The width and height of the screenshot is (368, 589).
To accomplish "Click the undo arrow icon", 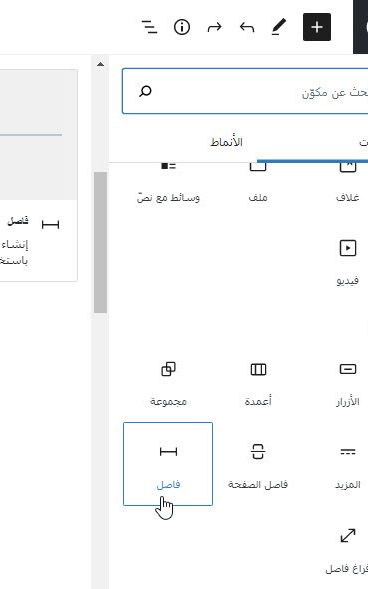I will [247, 27].
